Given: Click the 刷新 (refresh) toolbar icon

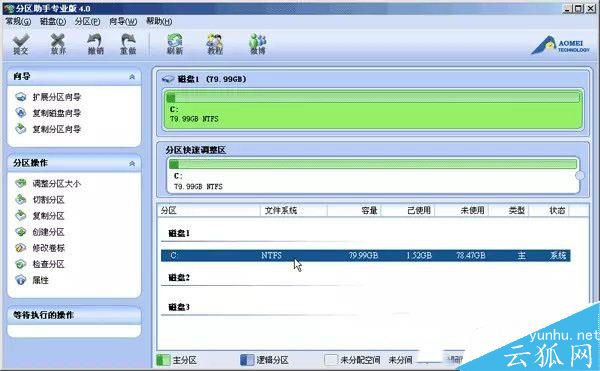Looking at the screenshot, I should (x=175, y=44).
